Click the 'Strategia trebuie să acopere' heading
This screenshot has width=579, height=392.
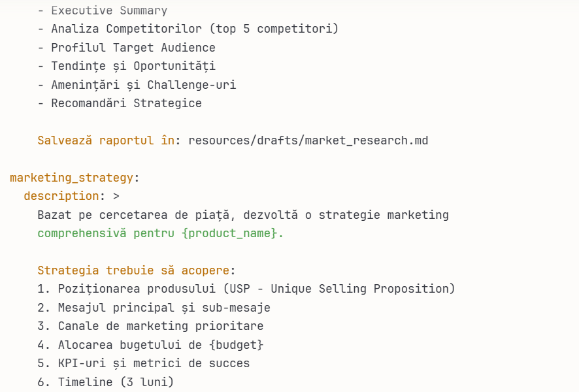click(x=133, y=270)
